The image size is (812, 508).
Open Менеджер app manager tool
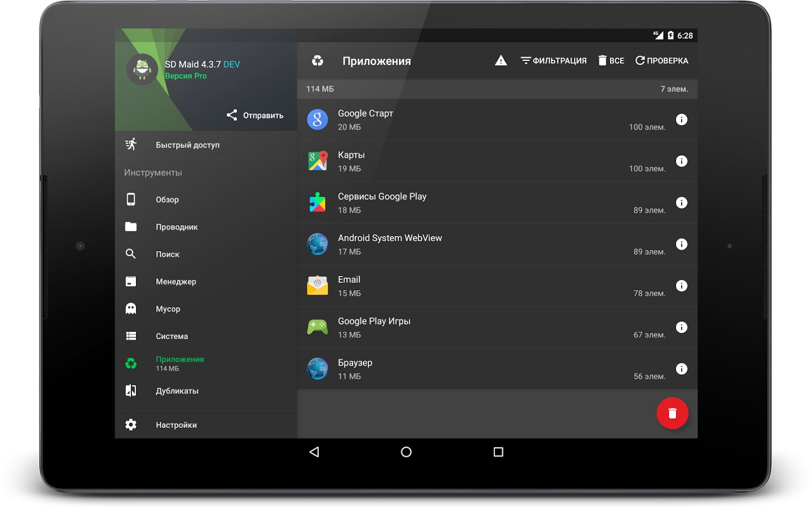206,281
